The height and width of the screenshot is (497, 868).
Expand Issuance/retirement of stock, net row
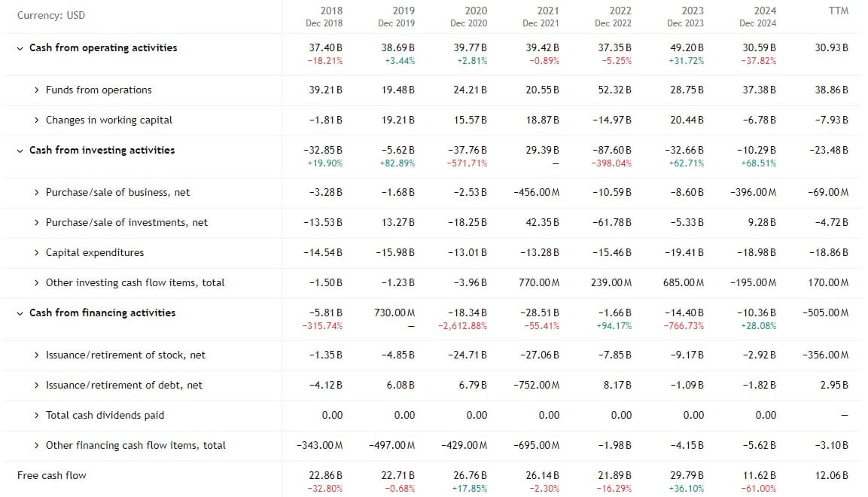coord(37,355)
